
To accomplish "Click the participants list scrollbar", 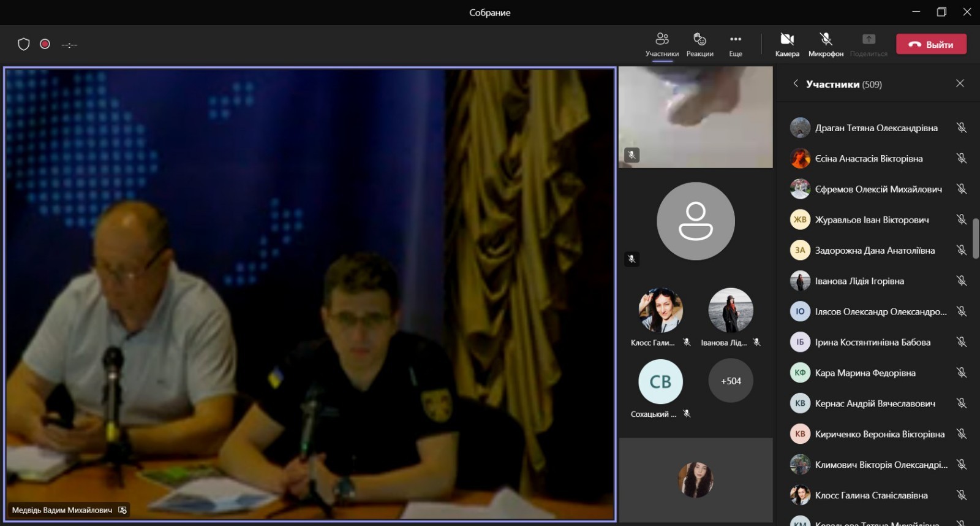I will (975, 238).
